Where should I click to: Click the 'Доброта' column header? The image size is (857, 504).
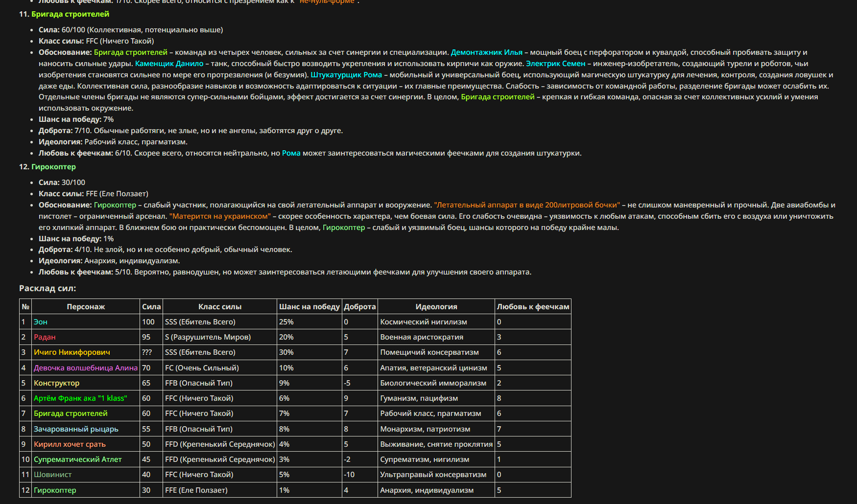360,307
